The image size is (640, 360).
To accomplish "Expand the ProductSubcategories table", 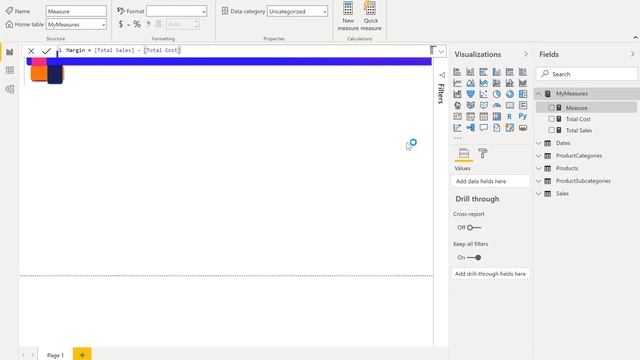I will click(x=539, y=181).
